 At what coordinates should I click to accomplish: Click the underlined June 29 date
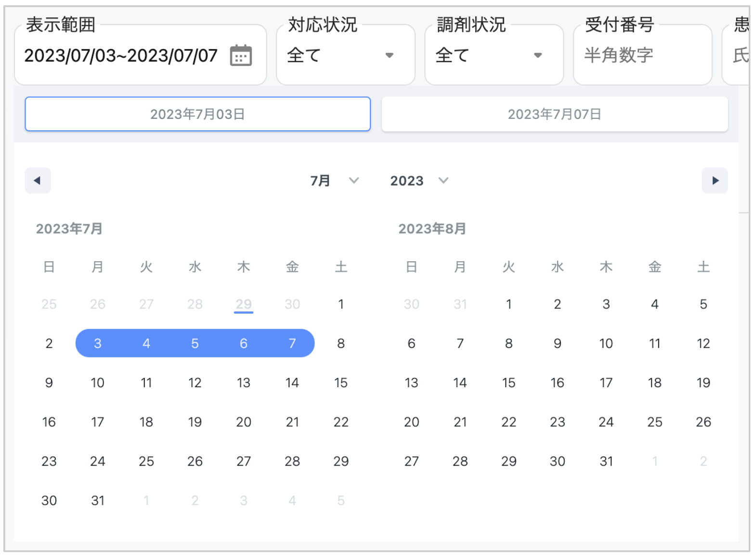point(244,304)
